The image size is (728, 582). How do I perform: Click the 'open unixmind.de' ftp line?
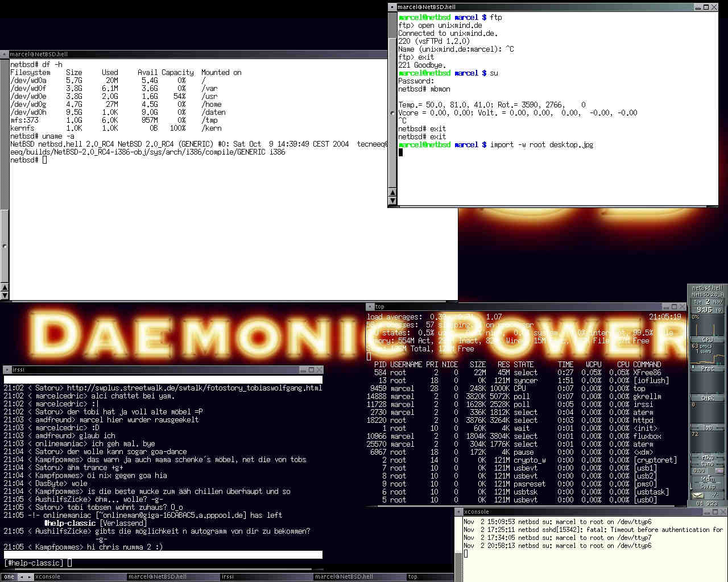click(440, 26)
